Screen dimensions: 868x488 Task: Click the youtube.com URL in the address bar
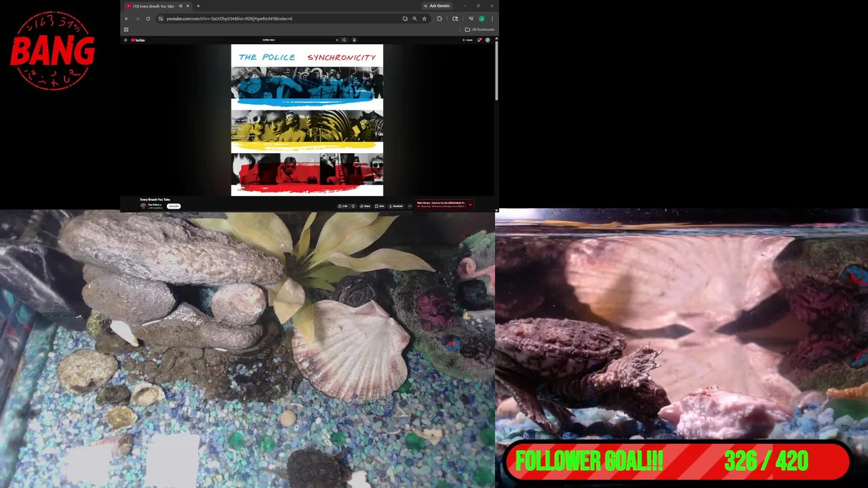pyautogui.click(x=229, y=19)
